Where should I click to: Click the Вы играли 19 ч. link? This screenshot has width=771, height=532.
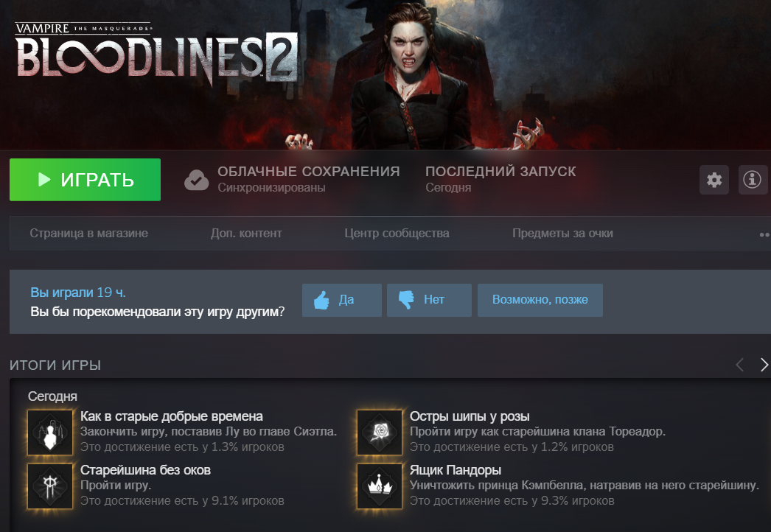click(x=78, y=293)
